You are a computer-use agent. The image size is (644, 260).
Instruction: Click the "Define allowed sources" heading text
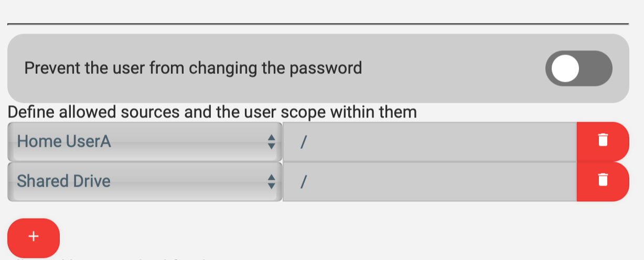point(212,112)
